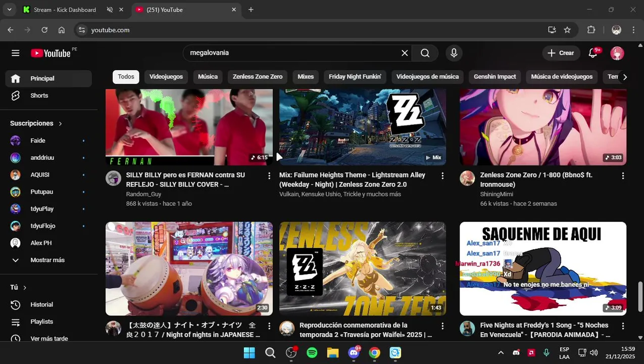Open Windows Start menu

pos(250,352)
